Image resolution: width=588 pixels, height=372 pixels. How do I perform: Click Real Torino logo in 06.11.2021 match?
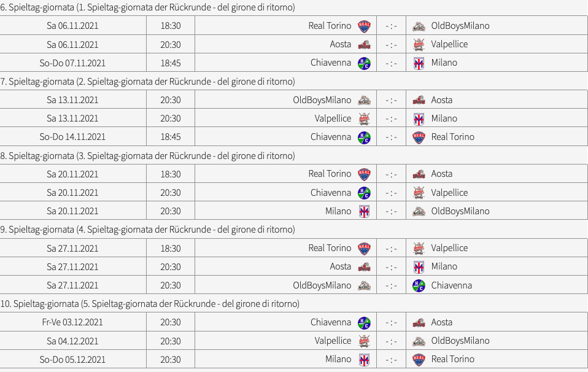pyautogui.click(x=364, y=26)
